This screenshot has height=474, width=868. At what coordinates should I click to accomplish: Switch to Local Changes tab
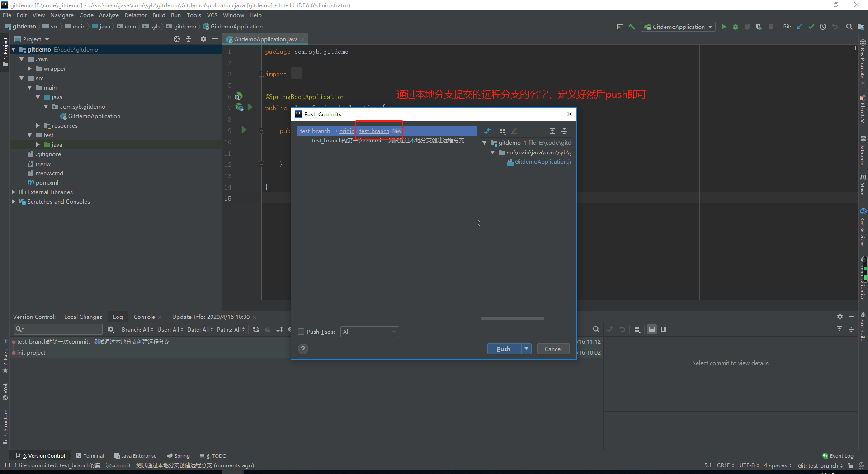point(83,317)
